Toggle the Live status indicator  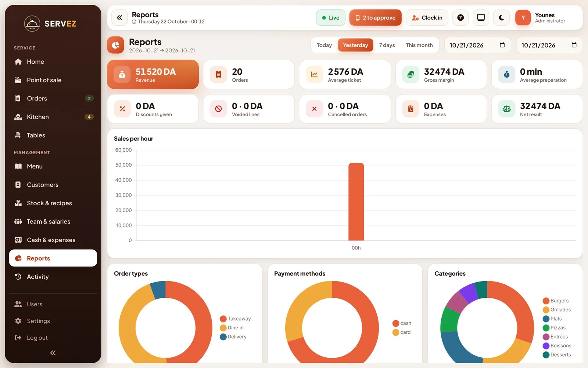(x=330, y=18)
